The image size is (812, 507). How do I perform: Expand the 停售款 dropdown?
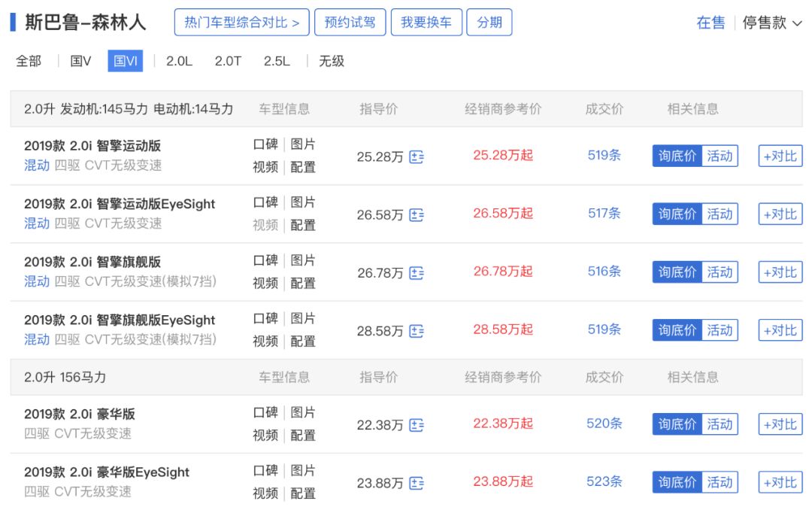(771, 23)
